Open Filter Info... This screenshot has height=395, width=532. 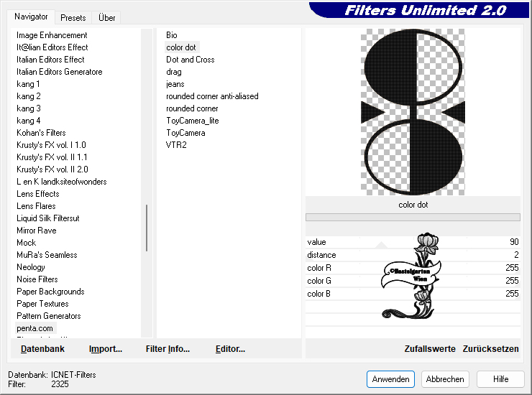168,349
